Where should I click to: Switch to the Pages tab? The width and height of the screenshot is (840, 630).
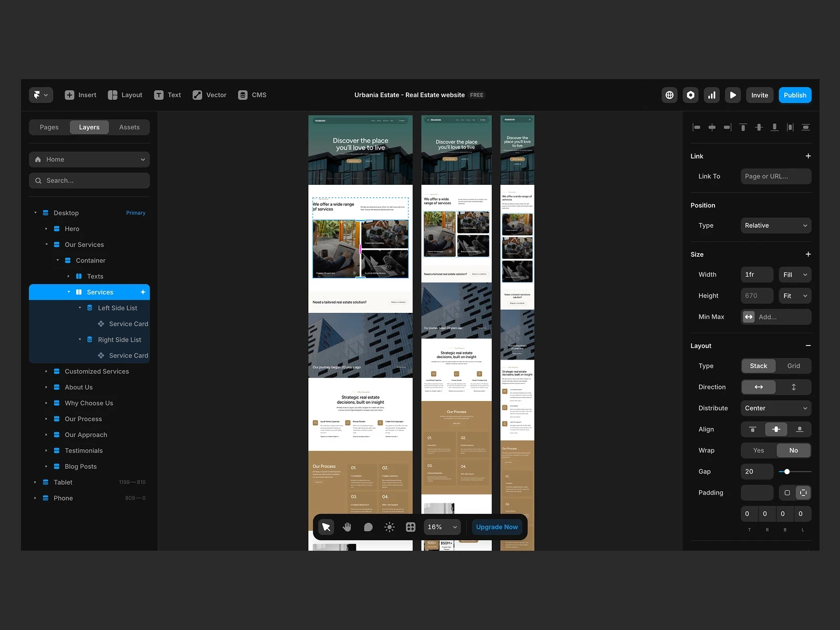coord(49,127)
